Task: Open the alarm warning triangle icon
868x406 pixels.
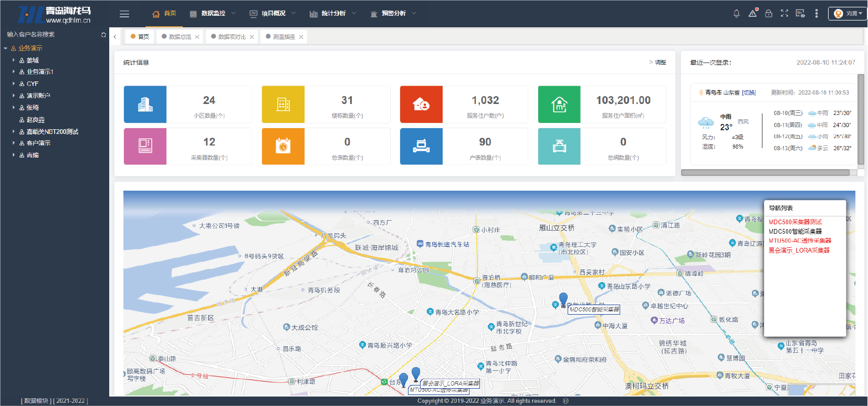Action: pyautogui.click(x=752, y=14)
